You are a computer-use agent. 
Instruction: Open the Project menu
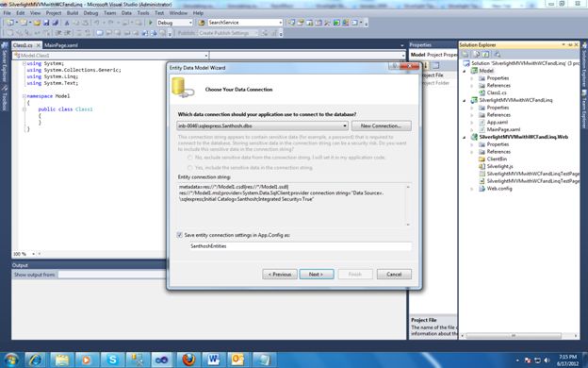tap(54, 13)
